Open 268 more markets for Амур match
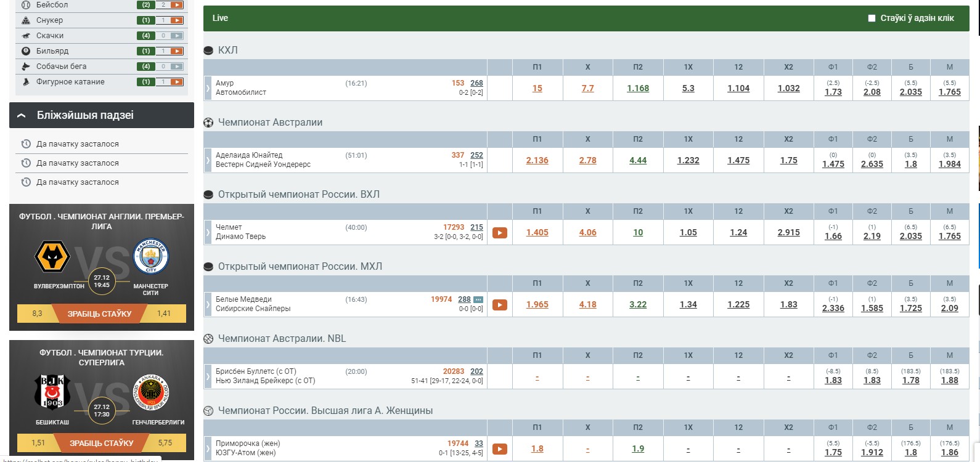This screenshot has width=980, height=462. 476,83
